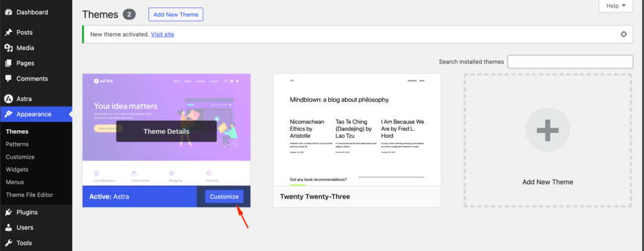Image resolution: width=644 pixels, height=251 pixels.
Task: Click the Twenty Twenty-Three theme name
Action: (314, 197)
